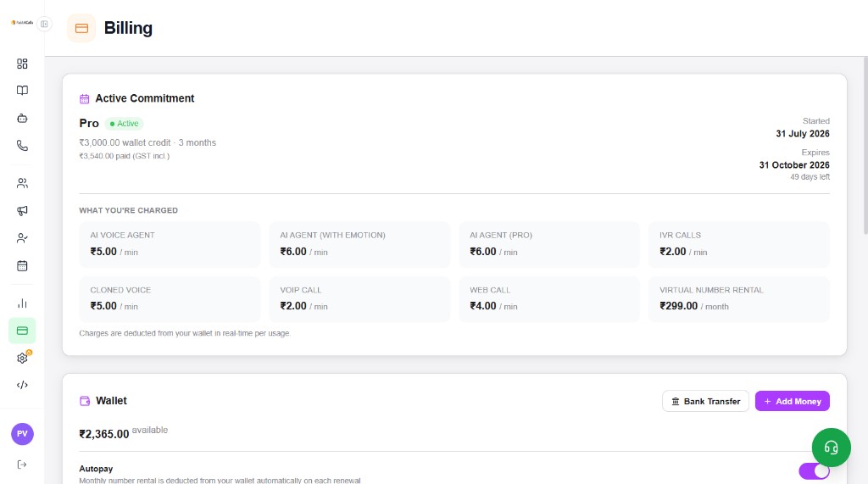The height and width of the screenshot is (484, 868).
Task: Click the Wallet section icon
Action: coord(85,401)
